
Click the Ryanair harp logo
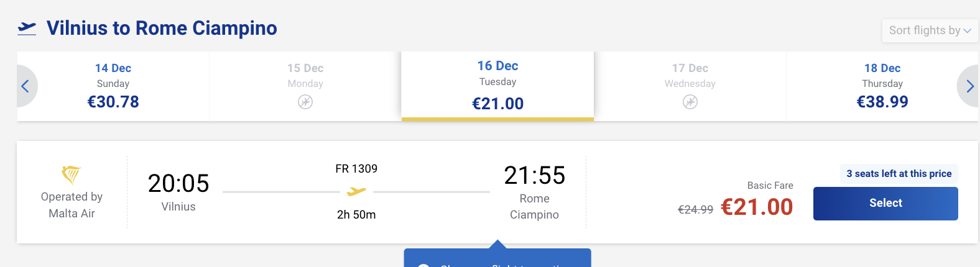[72, 174]
